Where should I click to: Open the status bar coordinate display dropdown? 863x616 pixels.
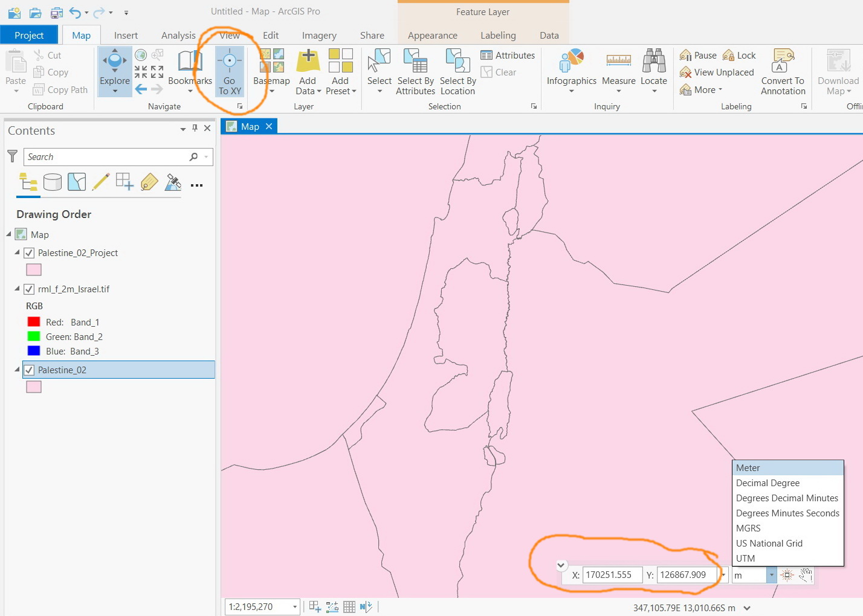747,608
